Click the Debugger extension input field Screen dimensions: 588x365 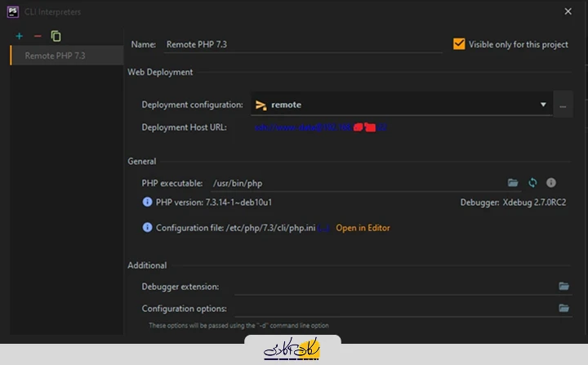[392, 287]
